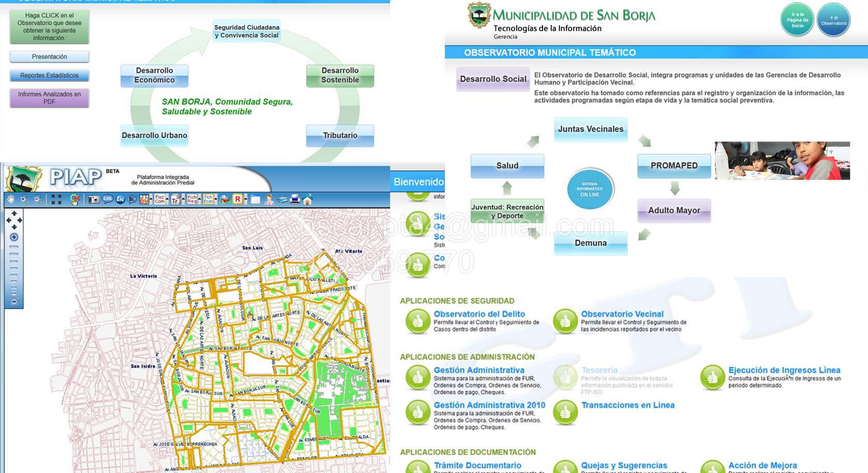Select the Tributario box
Viewport: 868px width, 473px height.
[x=340, y=135]
